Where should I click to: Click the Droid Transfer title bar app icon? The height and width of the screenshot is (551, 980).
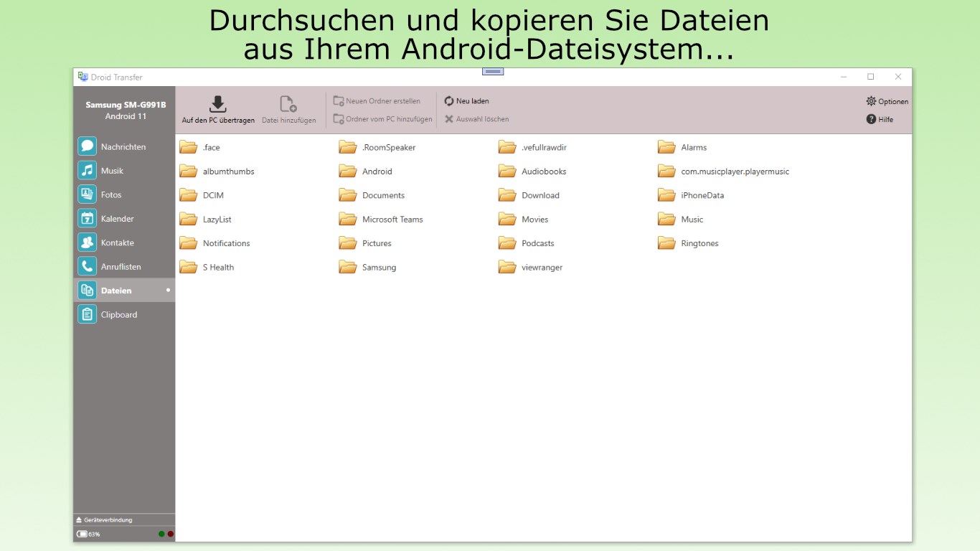pyautogui.click(x=83, y=77)
